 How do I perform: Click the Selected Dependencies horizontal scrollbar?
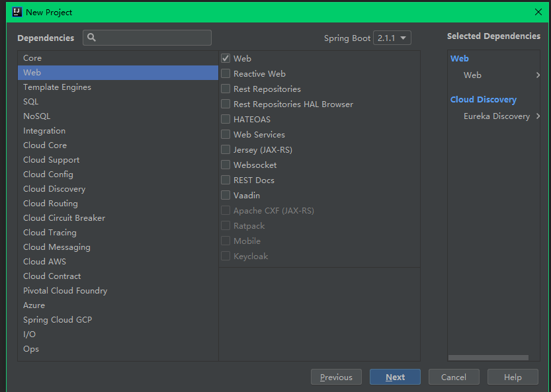(488, 357)
